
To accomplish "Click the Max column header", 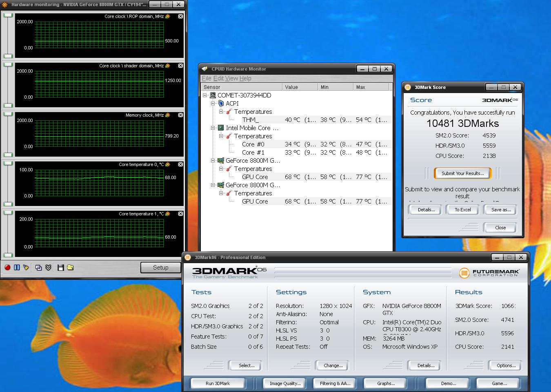I will pos(371,87).
